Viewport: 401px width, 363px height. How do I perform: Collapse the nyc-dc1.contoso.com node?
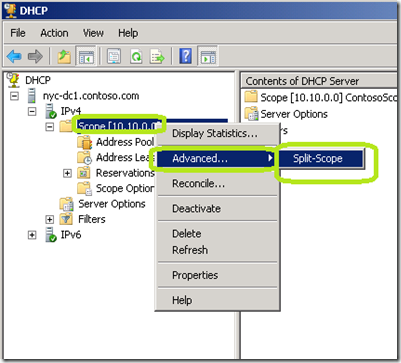14,96
